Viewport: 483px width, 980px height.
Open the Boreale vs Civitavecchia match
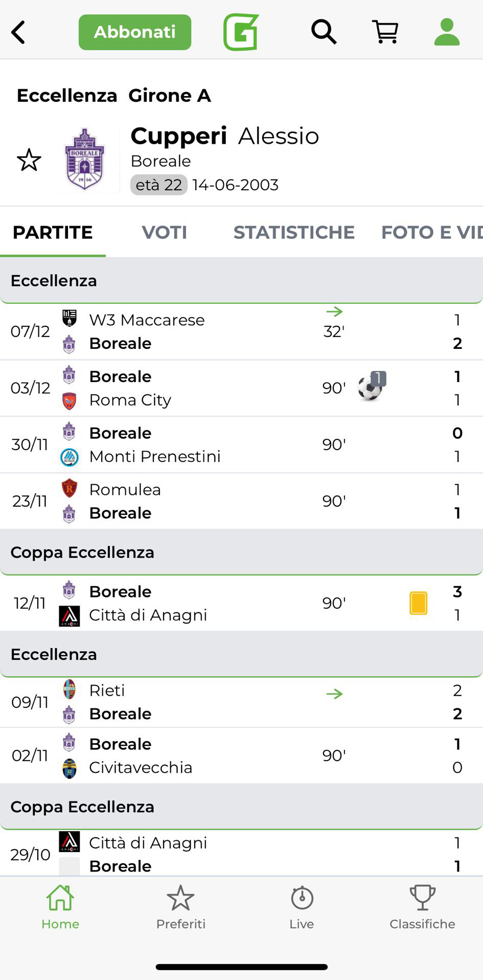click(x=204, y=755)
